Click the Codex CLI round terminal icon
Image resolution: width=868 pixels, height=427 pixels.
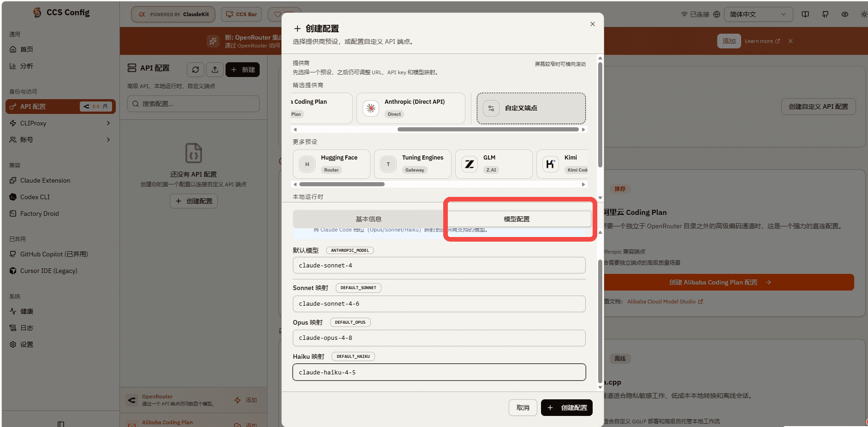click(x=13, y=197)
